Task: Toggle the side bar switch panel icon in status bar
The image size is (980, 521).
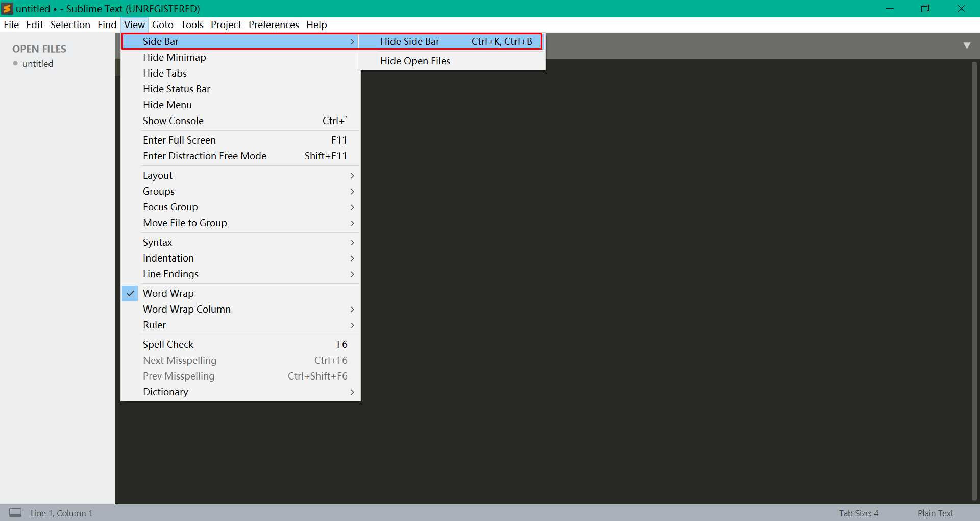Action: (16, 513)
